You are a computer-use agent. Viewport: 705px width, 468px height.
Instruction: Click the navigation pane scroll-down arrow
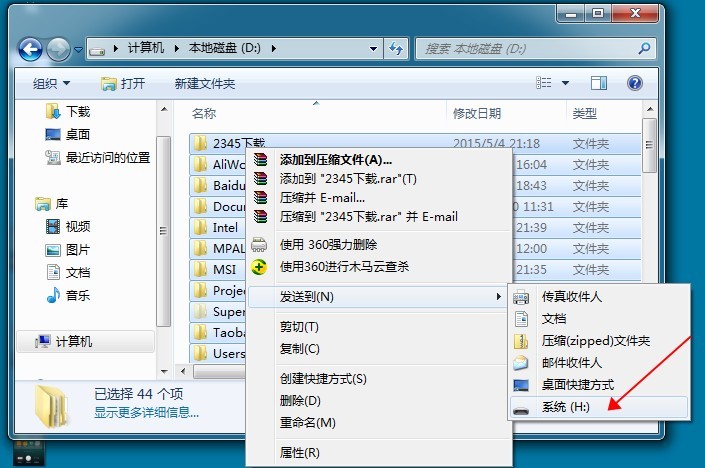pyautogui.click(x=164, y=371)
